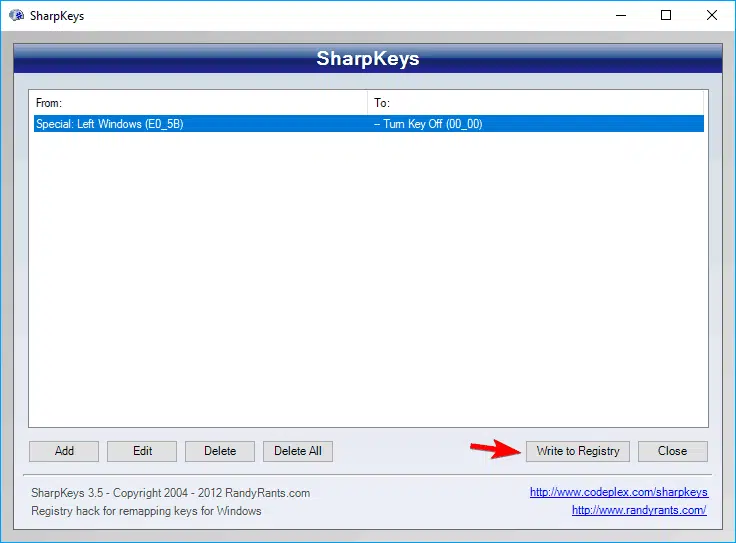Open the codeplex.com/sharpkeys link

pyautogui.click(x=619, y=492)
